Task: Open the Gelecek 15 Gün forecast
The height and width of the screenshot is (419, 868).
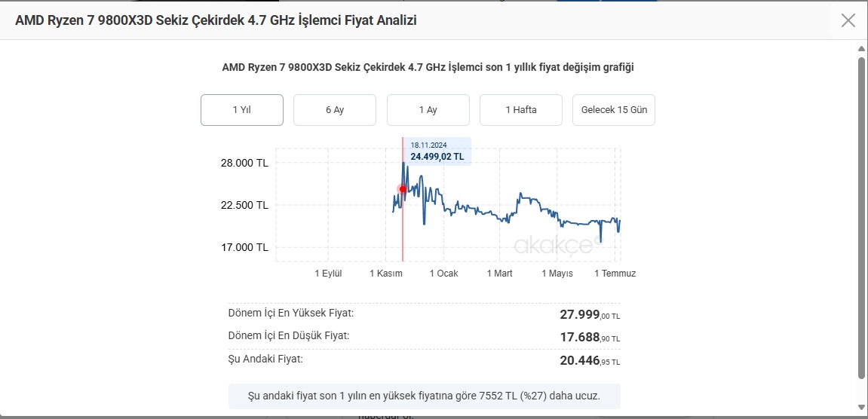Action: 614,110
